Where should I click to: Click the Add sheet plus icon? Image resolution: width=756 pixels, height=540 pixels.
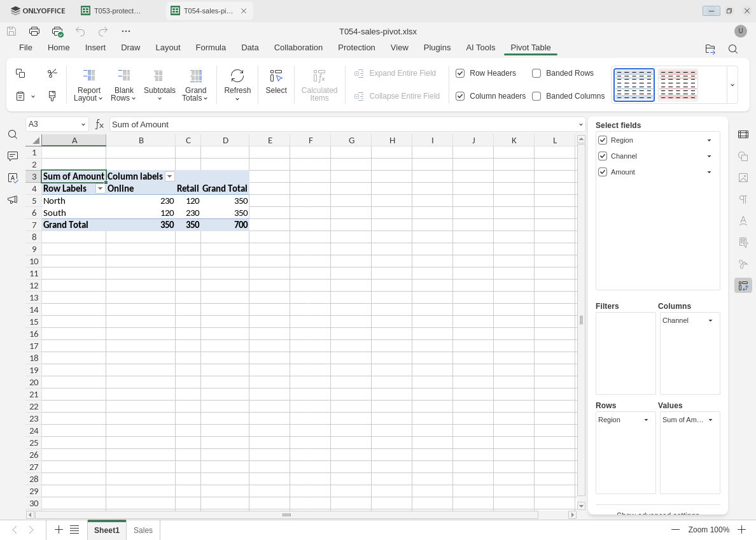coord(59,529)
